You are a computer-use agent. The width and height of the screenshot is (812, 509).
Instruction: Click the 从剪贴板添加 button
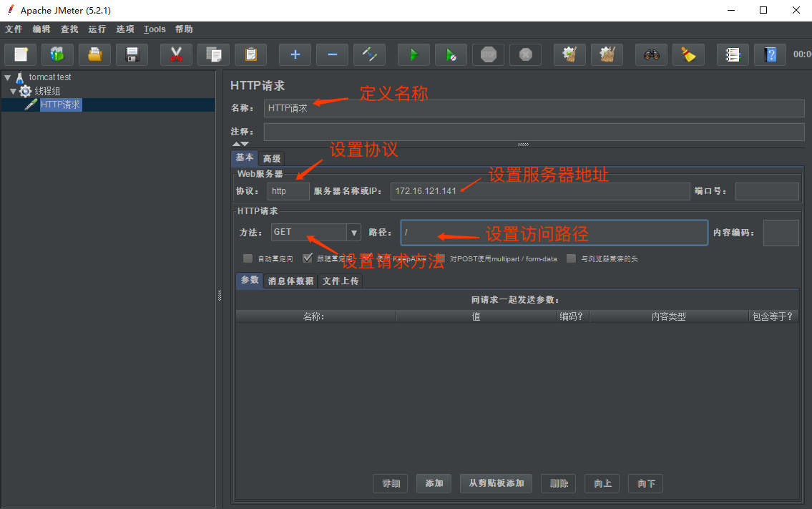click(496, 484)
